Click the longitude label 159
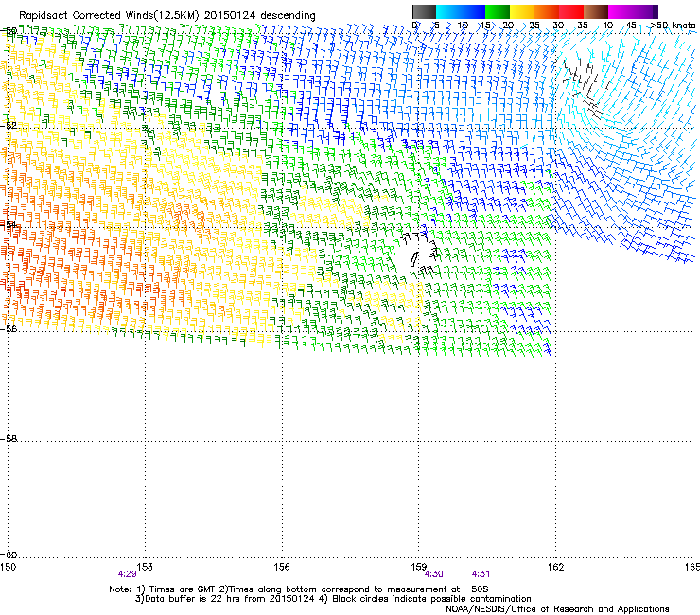This screenshot has height=615, width=700. (x=419, y=567)
